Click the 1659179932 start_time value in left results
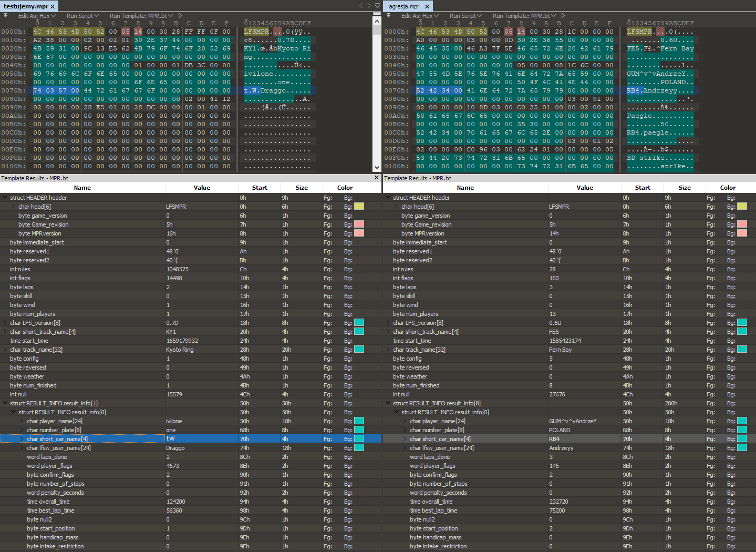Image resolution: width=756 pixels, height=552 pixels. coord(182,341)
